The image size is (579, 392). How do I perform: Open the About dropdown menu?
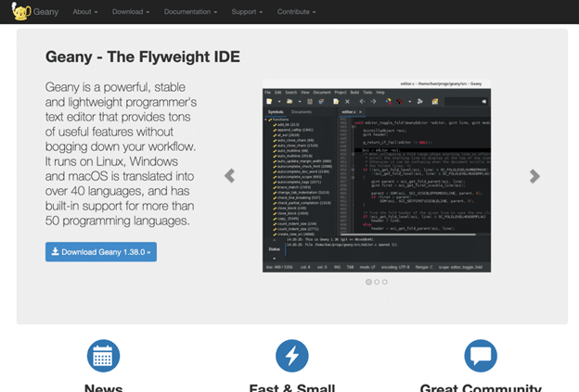[85, 12]
